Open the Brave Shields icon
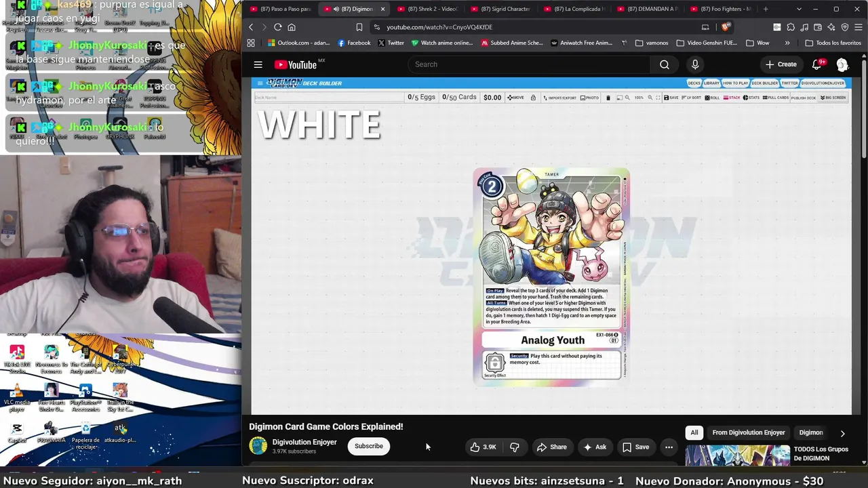 point(726,27)
